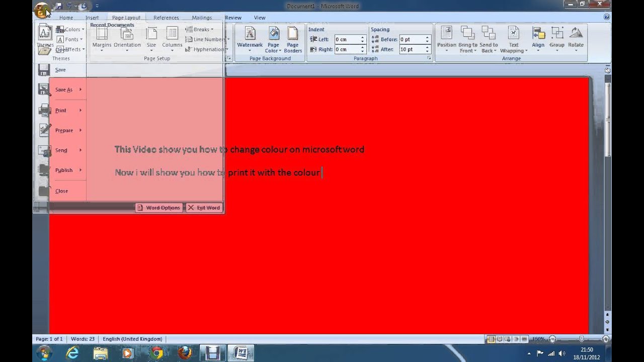The height and width of the screenshot is (362, 644).
Task: Open the Customize Quick Access Toolbar arrow
Action: (x=97, y=7)
